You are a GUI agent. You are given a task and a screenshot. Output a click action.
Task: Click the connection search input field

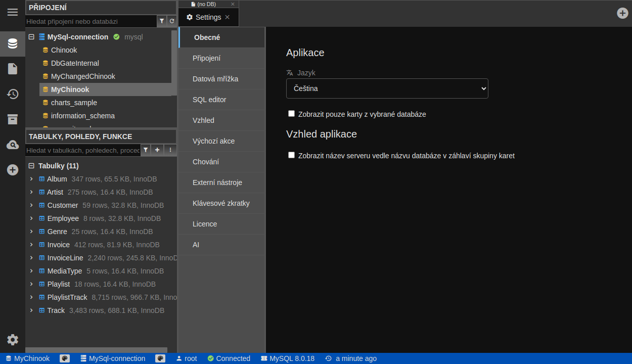(x=91, y=21)
